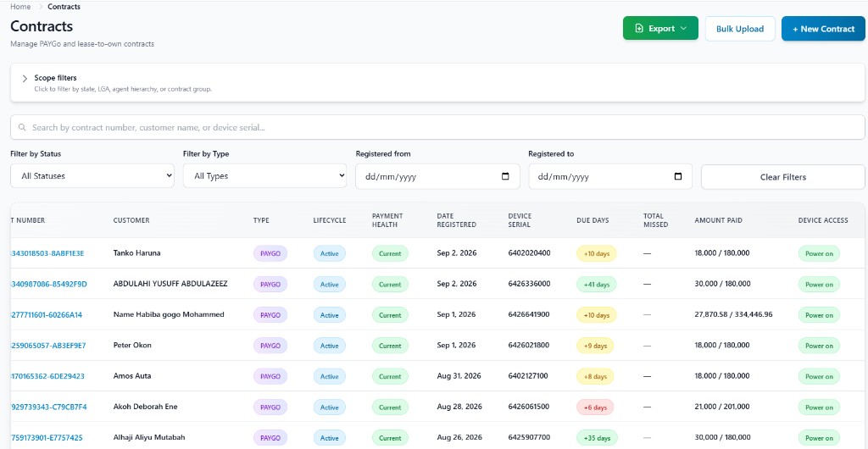The height and width of the screenshot is (449, 868).
Task: Select customer Peter Okon
Action: click(132, 345)
